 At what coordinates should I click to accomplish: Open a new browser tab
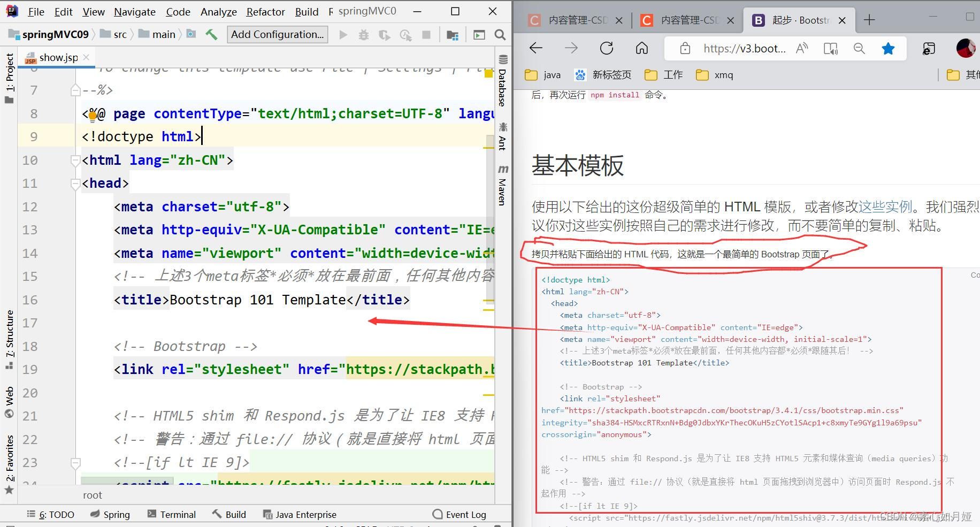[869, 20]
